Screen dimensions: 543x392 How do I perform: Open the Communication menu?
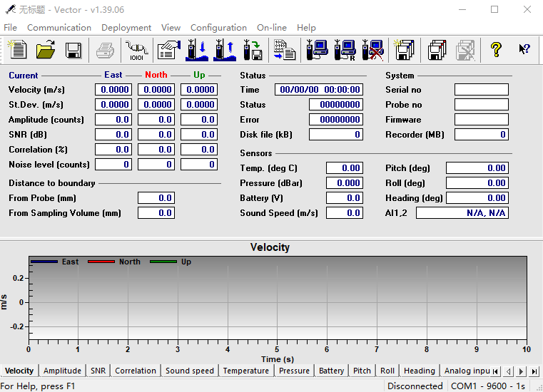(x=59, y=28)
